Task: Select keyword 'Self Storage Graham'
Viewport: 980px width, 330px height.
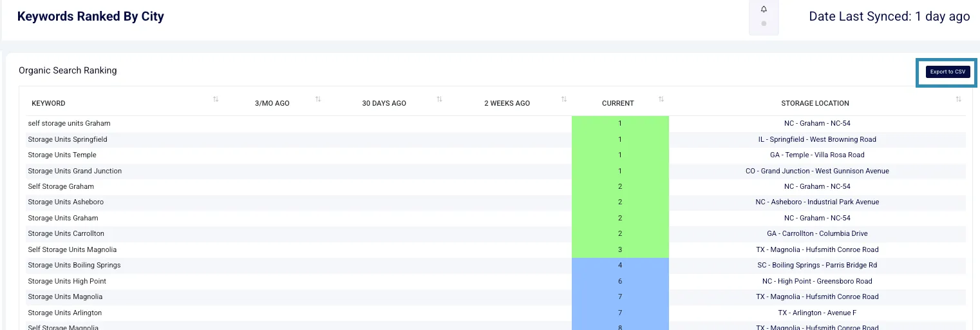Action: click(61, 186)
